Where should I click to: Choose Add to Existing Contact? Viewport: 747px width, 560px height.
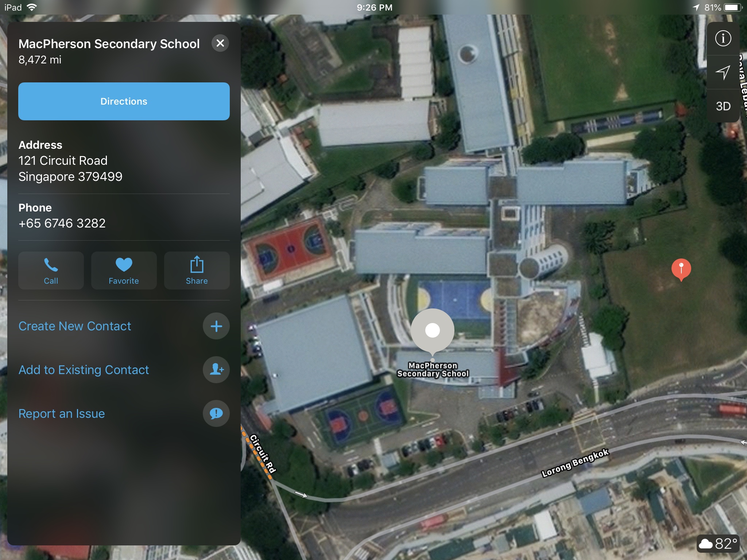coord(84,370)
